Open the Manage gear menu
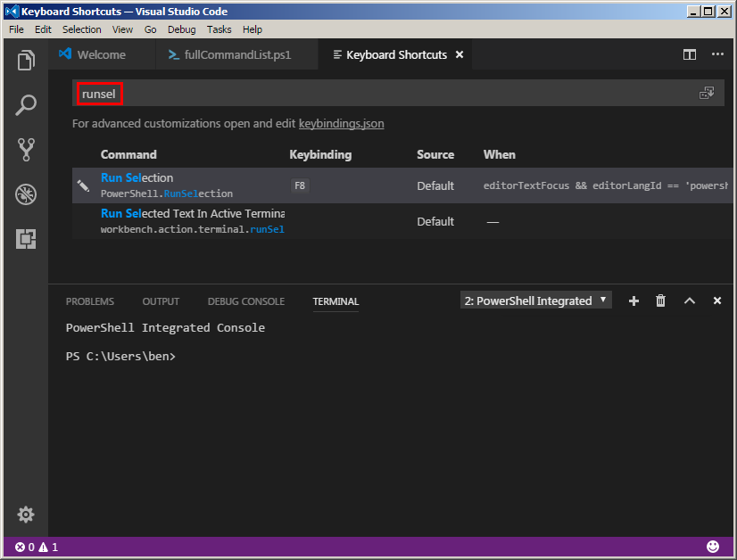Screen dimensions: 737x560 tap(26, 515)
